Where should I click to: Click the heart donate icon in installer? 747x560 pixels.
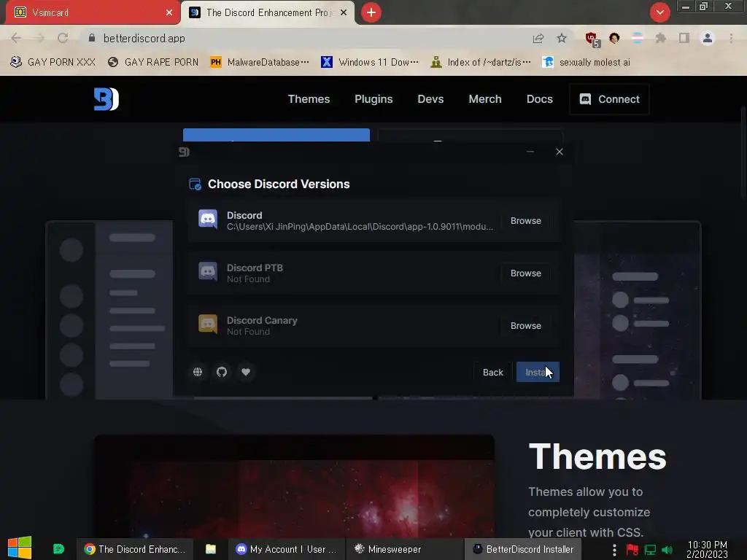coord(246,372)
